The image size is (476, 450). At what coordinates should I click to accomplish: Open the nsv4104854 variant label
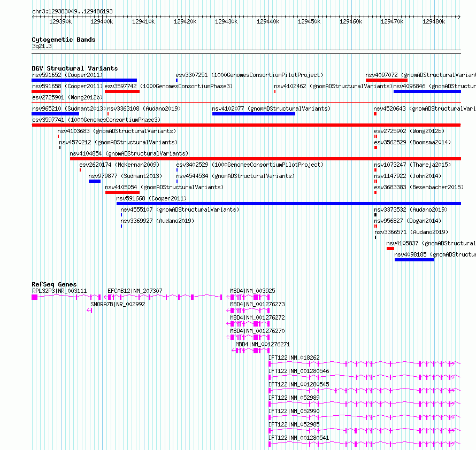point(129,153)
